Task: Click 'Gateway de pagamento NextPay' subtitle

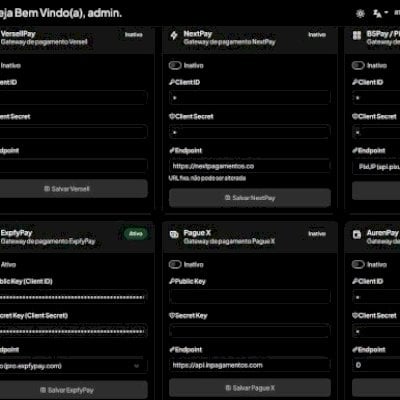Action: click(x=230, y=42)
